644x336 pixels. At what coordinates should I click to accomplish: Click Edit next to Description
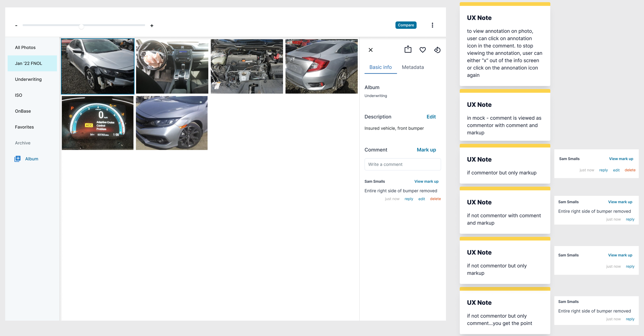(x=431, y=117)
